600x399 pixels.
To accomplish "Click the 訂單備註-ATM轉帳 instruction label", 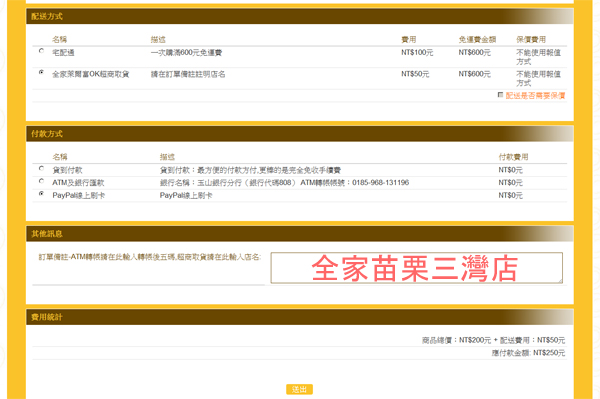I will click(150, 257).
